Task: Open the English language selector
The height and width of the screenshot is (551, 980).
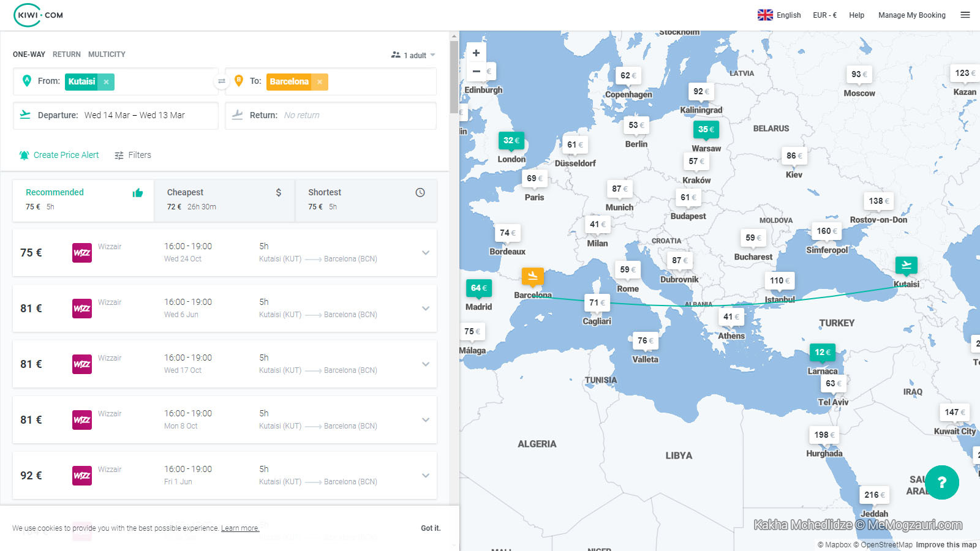Action: 780,15
